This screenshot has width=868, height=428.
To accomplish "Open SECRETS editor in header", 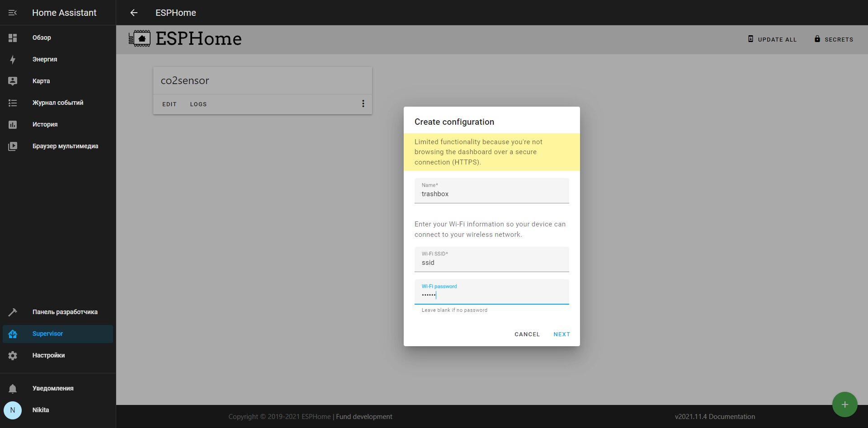I will click(x=834, y=39).
